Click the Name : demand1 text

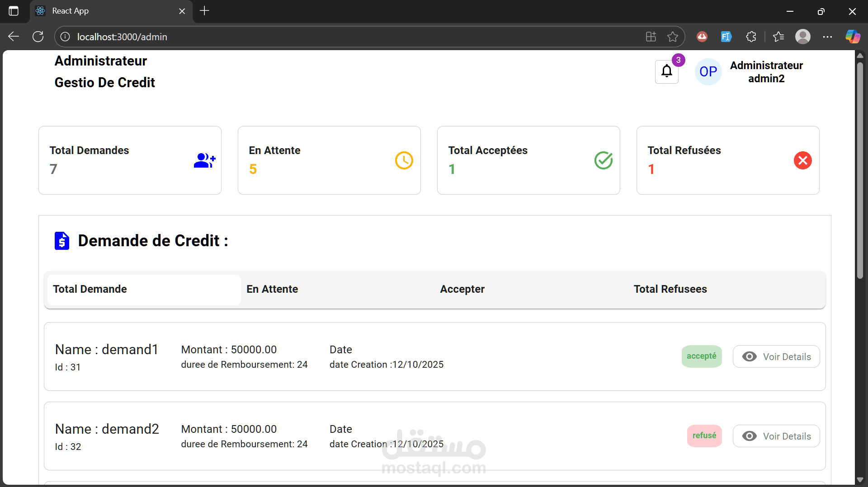pyautogui.click(x=107, y=350)
